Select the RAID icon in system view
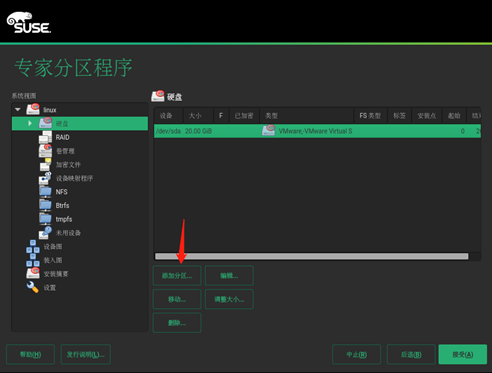The width and height of the screenshot is (492, 373). click(45, 137)
